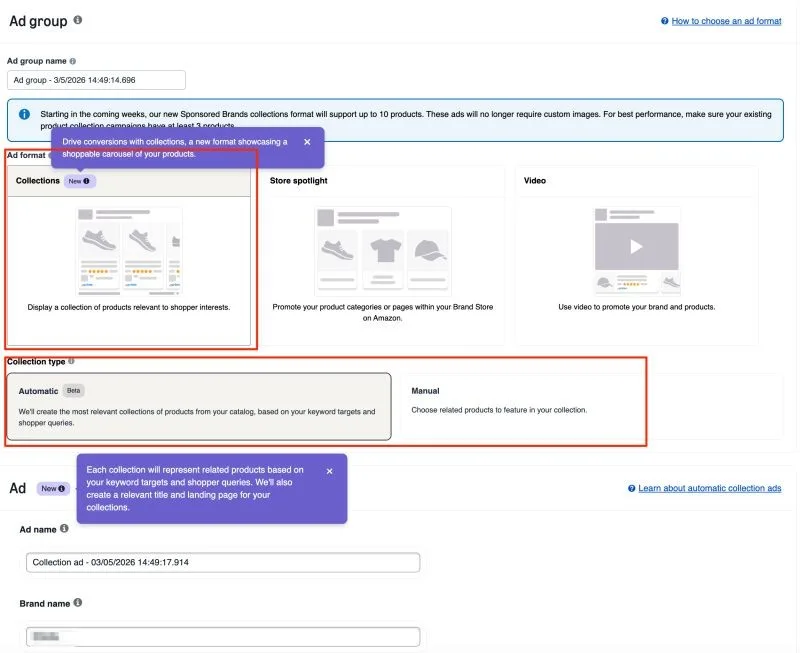The width and height of the screenshot is (800, 653).
Task: Click the Manual description 'Choose related products' text
Action: pos(499,410)
